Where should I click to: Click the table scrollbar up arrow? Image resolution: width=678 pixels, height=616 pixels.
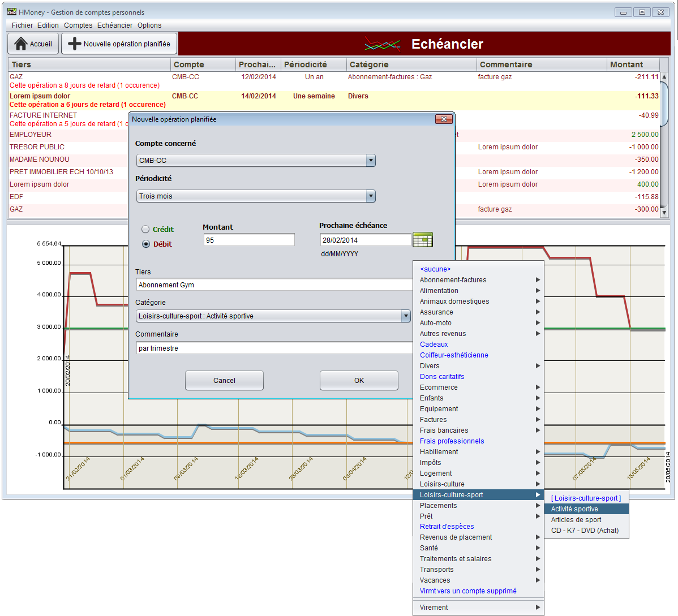pos(664,77)
